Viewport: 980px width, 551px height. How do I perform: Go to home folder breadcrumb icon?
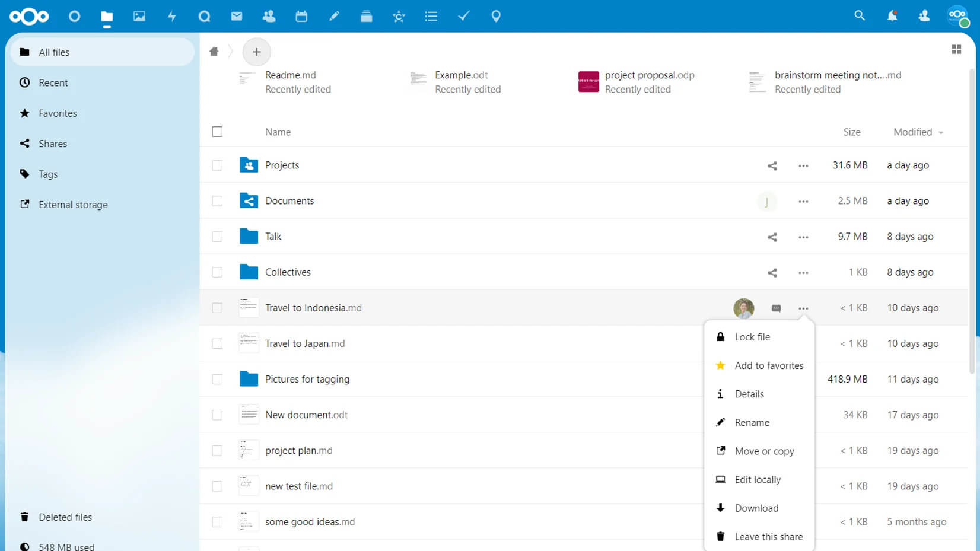(x=214, y=52)
